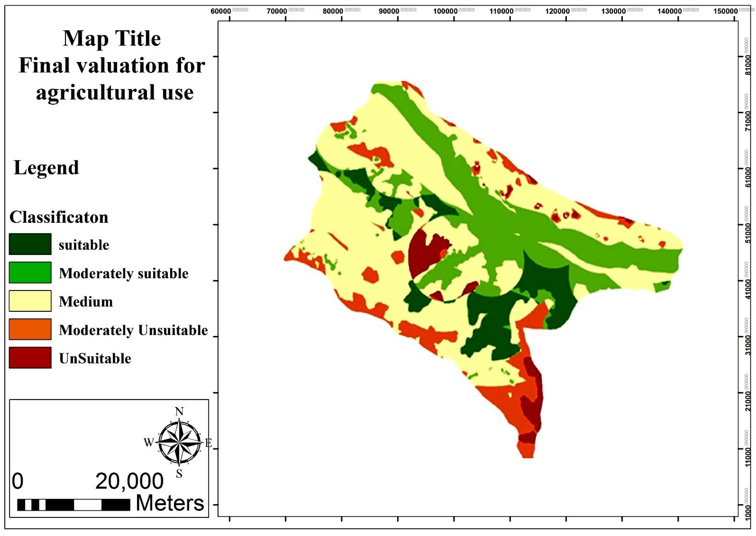756x536 pixels.
Task: Click the orange Moderately Unsuitable swatch
Action: [30, 329]
